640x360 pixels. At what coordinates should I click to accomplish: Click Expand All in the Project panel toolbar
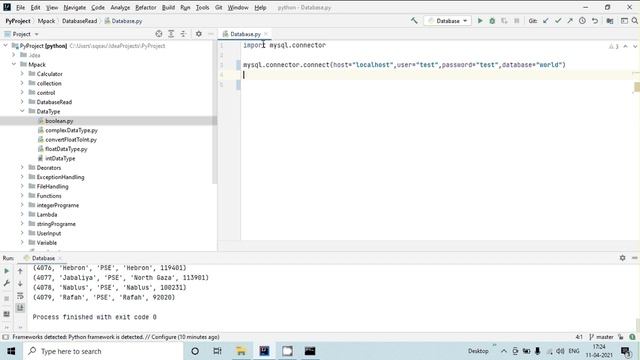click(171, 34)
